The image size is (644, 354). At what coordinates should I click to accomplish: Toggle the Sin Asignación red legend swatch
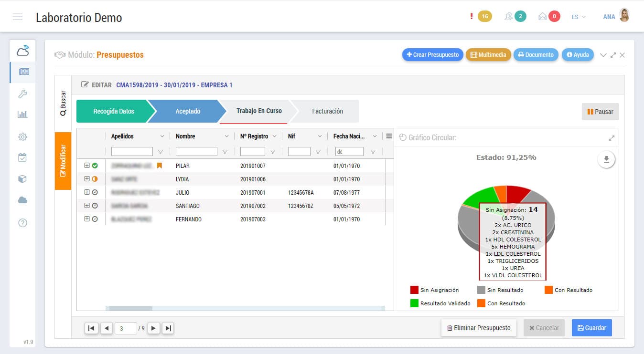tap(414, 290)
